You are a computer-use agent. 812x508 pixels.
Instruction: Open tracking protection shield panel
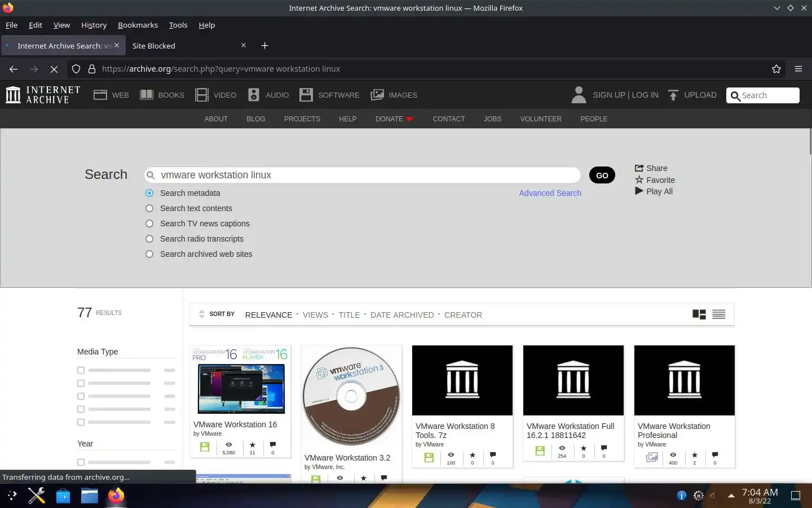(76, 69)
